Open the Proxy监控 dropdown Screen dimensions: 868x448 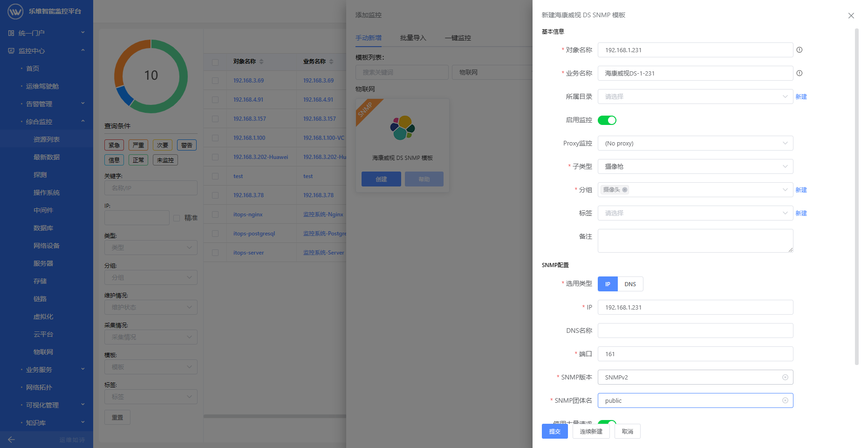coord(695,143)
